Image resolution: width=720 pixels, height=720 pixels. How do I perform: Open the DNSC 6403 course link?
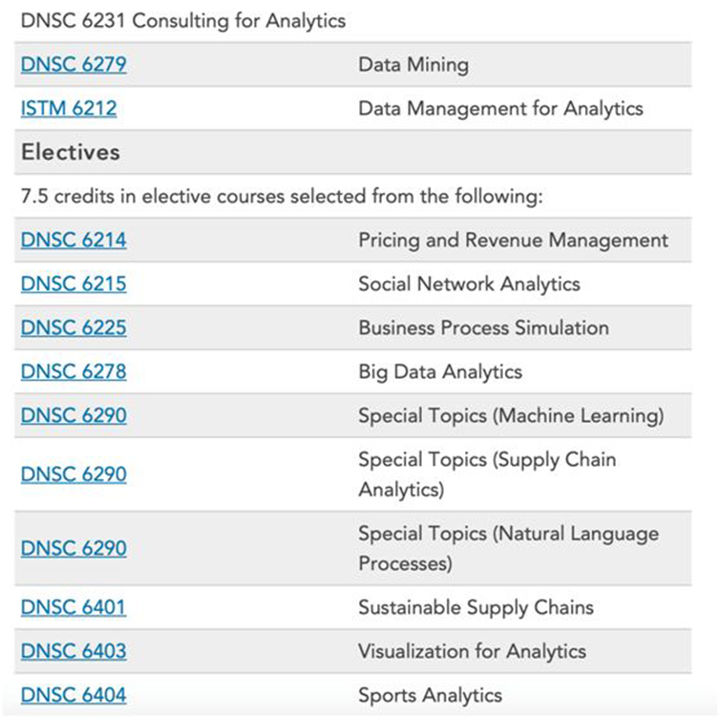(x=73, y=651)
